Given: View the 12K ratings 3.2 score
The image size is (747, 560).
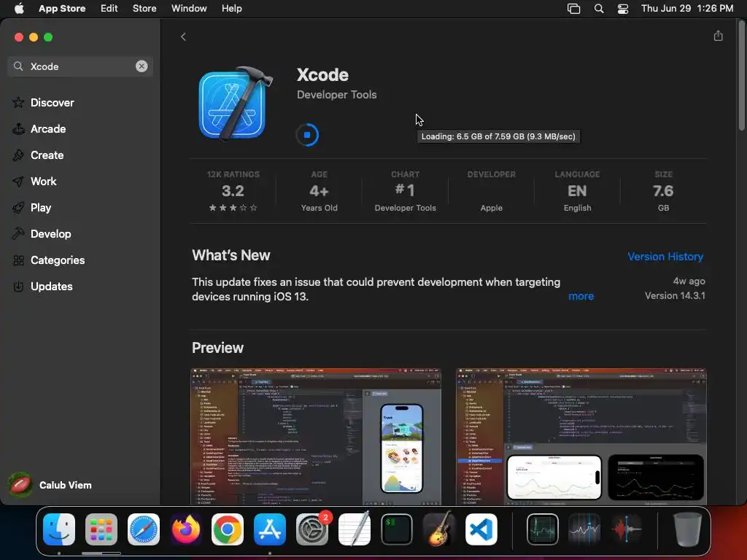Looking at the screenshot, I should [233, 191].
